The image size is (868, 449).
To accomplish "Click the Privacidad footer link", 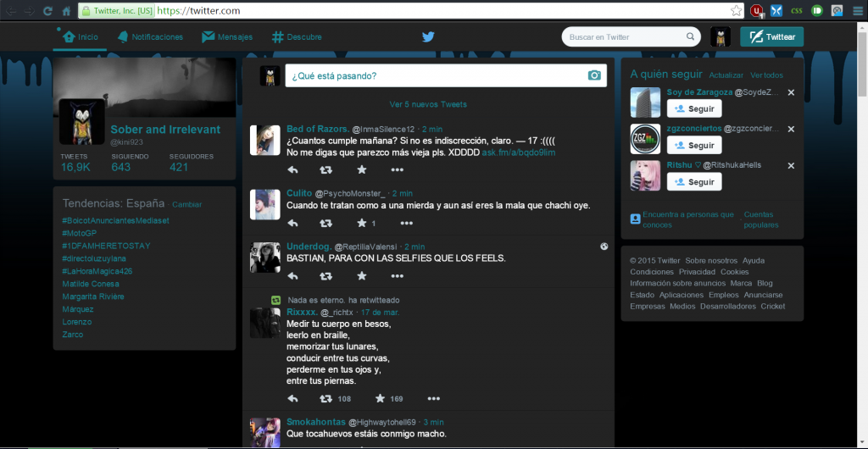I will (x=697, y=272).
